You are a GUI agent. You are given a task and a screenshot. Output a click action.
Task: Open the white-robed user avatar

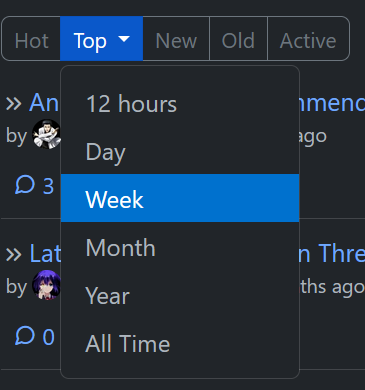pos(46,134)
